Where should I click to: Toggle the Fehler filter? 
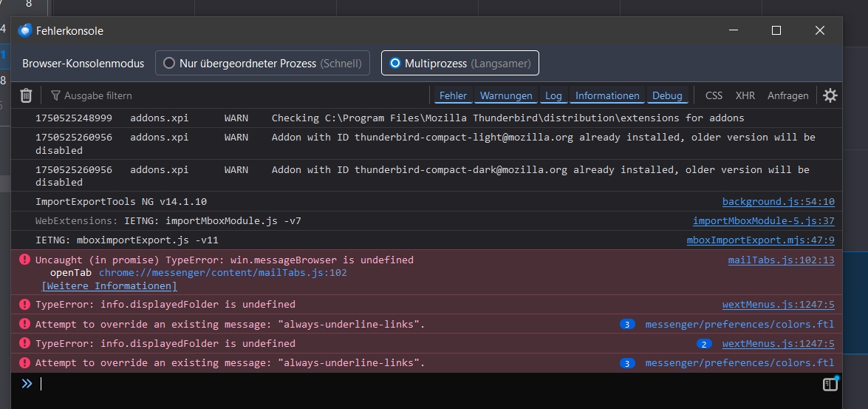[x=453, y=95]
